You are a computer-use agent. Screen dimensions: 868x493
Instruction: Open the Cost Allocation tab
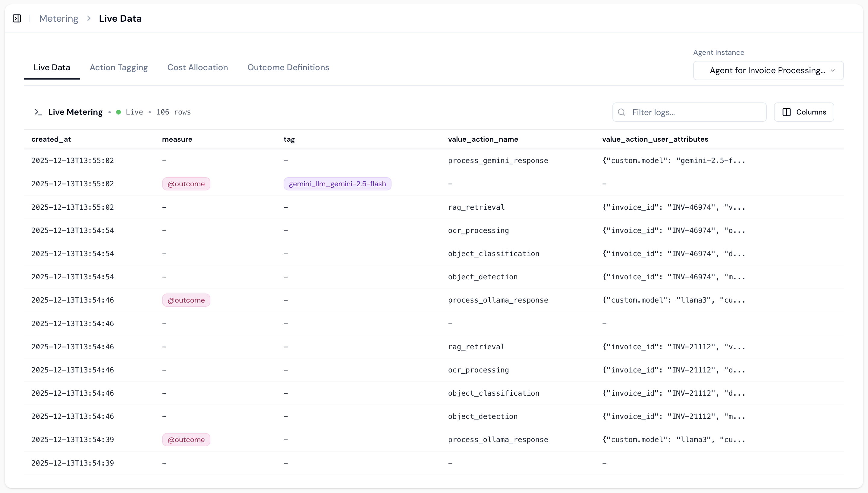click(x=197, y=68)
